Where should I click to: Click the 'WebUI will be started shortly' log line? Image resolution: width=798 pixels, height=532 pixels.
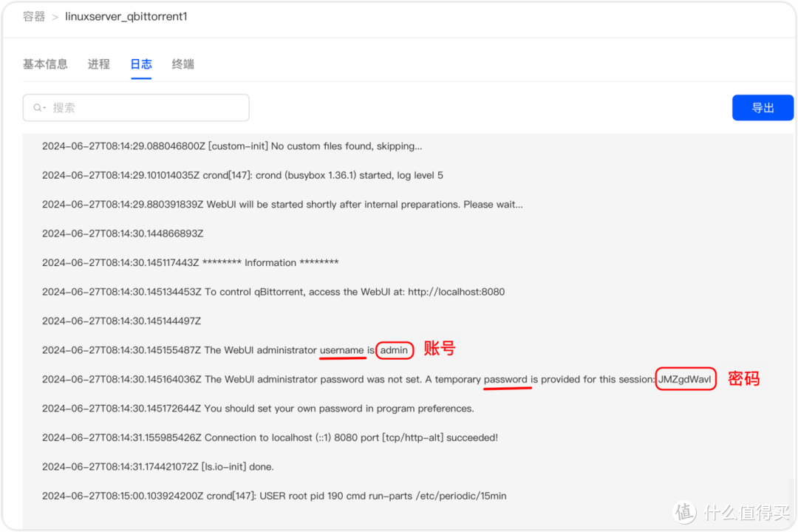[x=282, y=204]
